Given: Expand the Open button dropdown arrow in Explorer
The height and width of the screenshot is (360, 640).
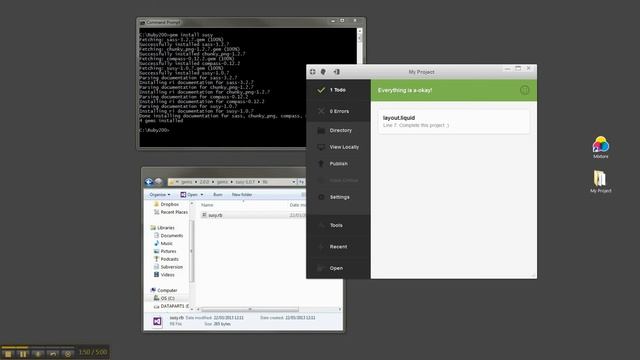Looking at the screenshot, I should pos(202,195).
